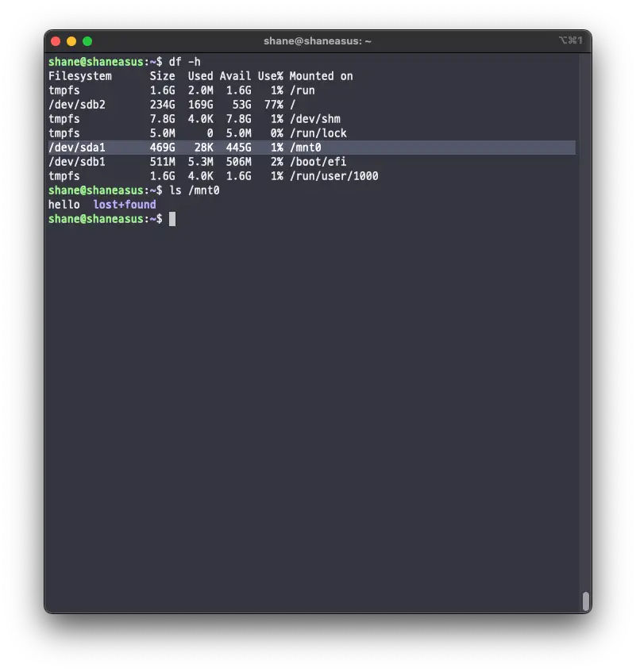Click the 469G size value

coord(162,148)
